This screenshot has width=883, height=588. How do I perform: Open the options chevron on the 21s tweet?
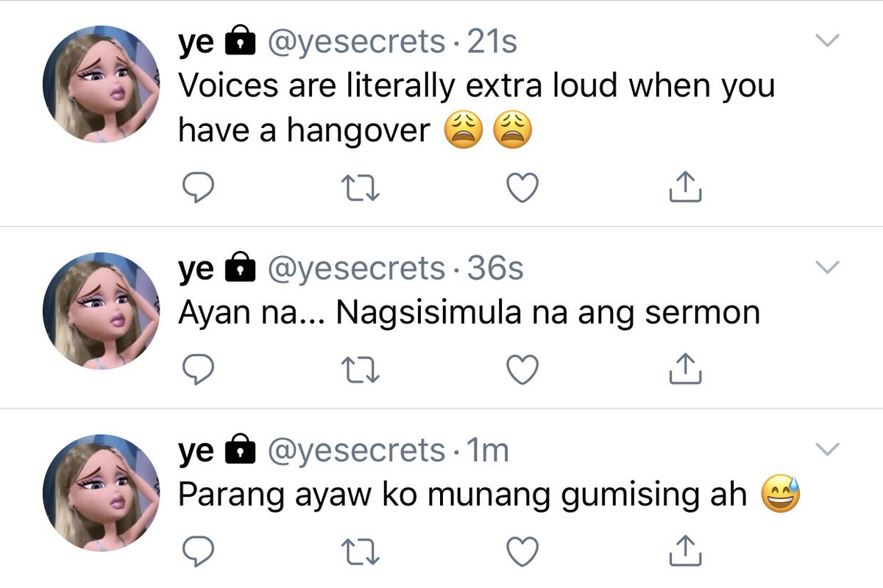click(x=829, y=42)
